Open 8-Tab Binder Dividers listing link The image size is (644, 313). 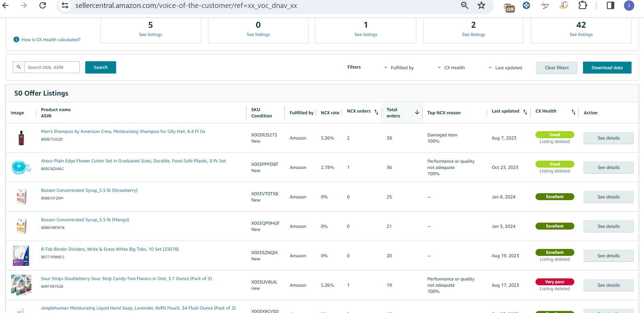(x=110, y=249)
